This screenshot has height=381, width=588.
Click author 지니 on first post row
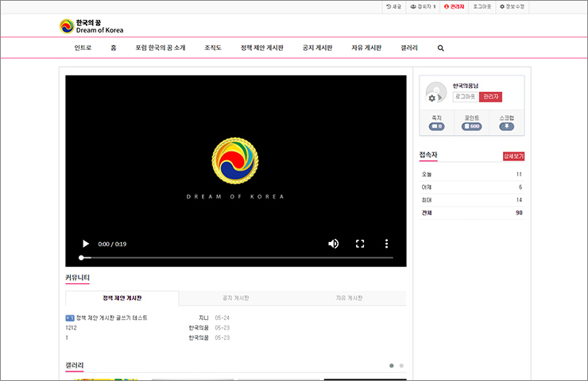pos(203,317)
